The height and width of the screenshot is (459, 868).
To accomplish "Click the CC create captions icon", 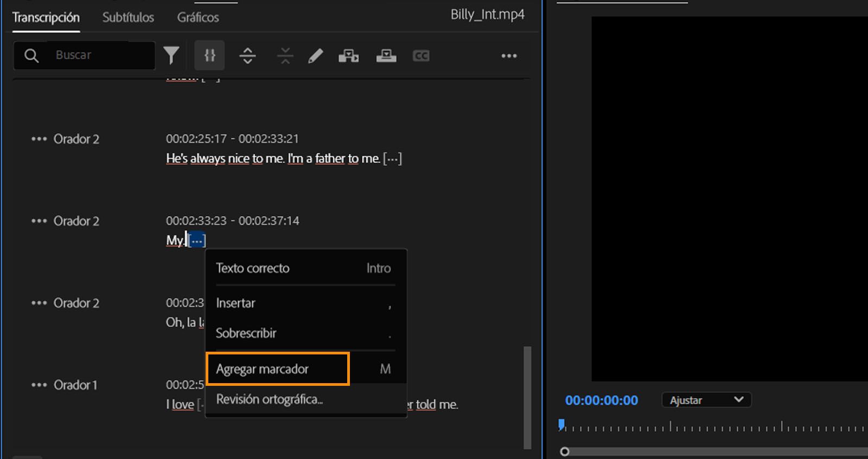I will click(x=421, y=55).
